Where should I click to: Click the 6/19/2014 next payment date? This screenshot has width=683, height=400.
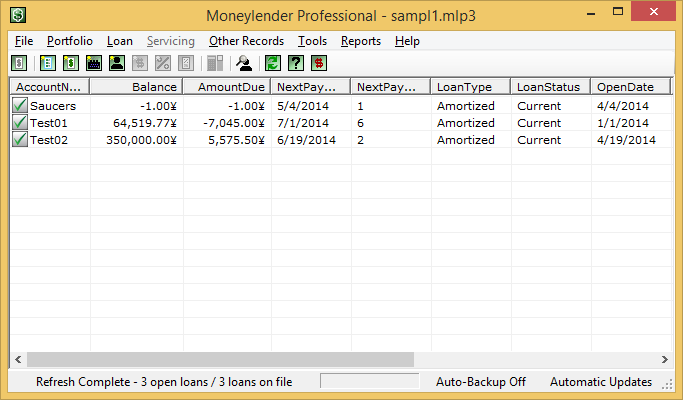306,140
